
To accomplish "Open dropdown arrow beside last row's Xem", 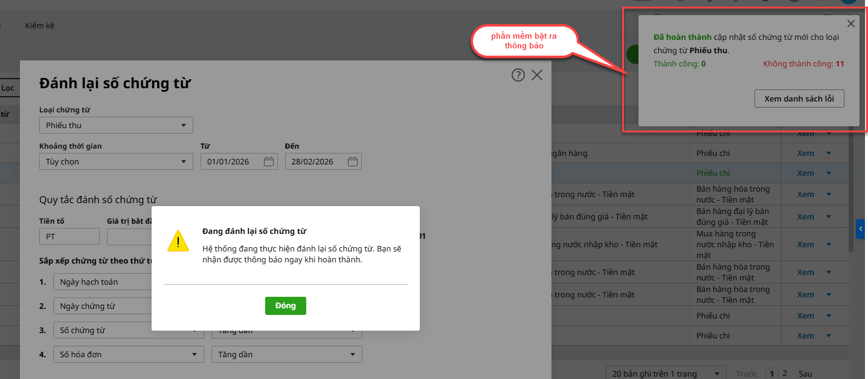I will (829, 335).
